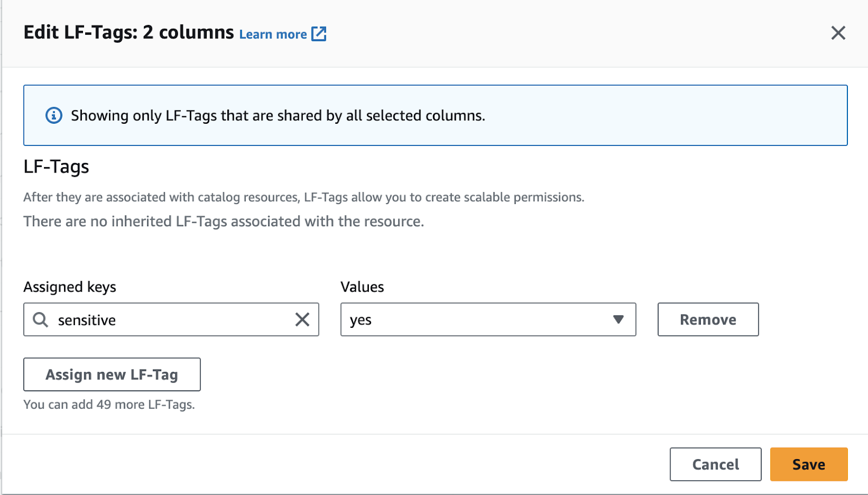
Task: Click the LF-Tags section heading
Action: 56,167
